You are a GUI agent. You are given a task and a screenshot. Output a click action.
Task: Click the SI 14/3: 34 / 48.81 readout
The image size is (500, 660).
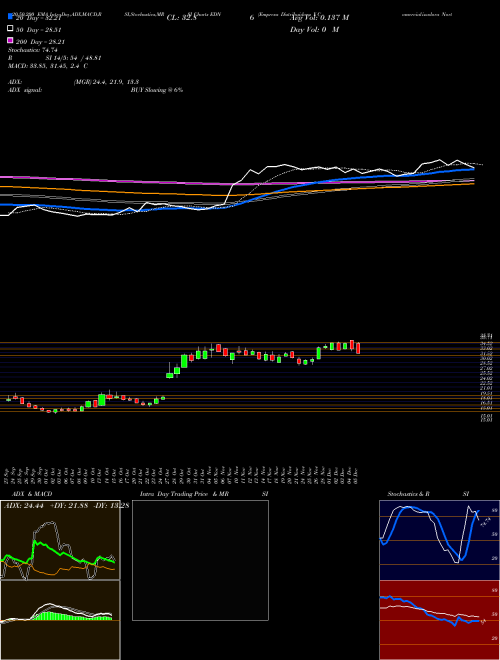point(74,58)
